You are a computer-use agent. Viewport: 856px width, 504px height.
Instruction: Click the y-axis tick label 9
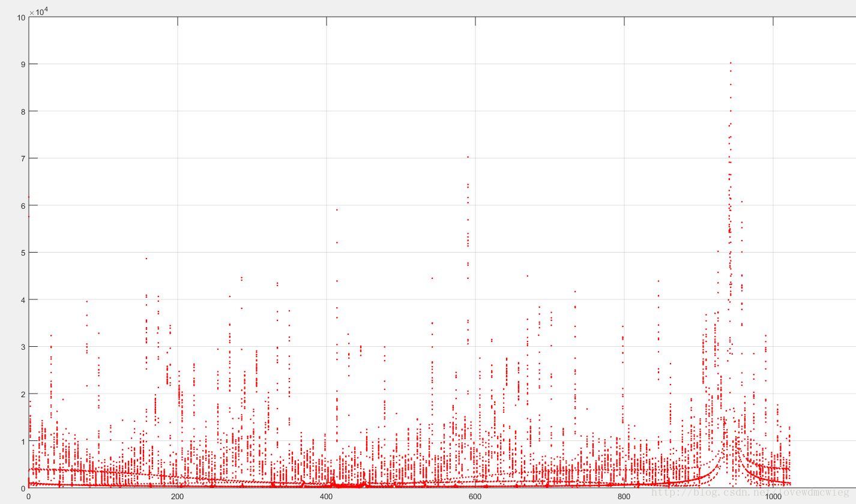point(23,64)
